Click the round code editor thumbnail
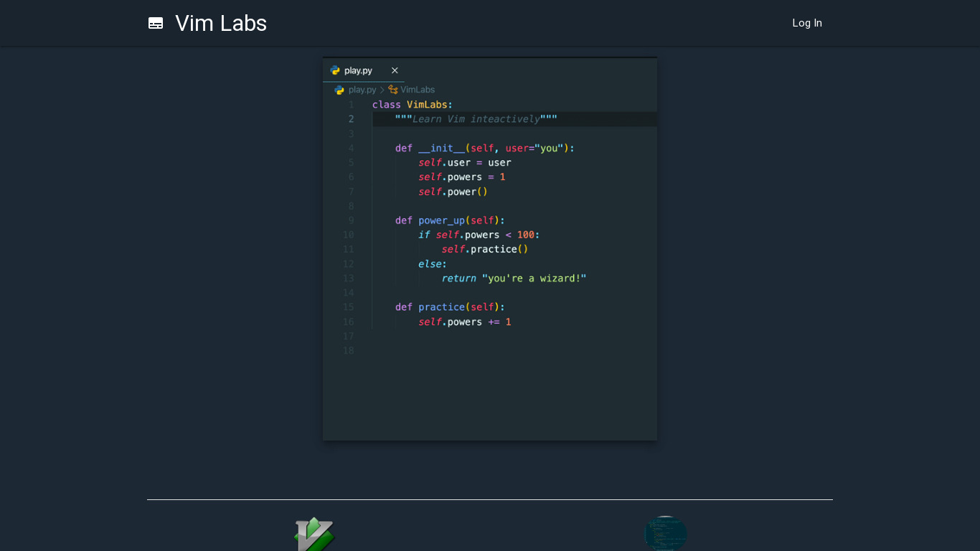 [666, 534]
